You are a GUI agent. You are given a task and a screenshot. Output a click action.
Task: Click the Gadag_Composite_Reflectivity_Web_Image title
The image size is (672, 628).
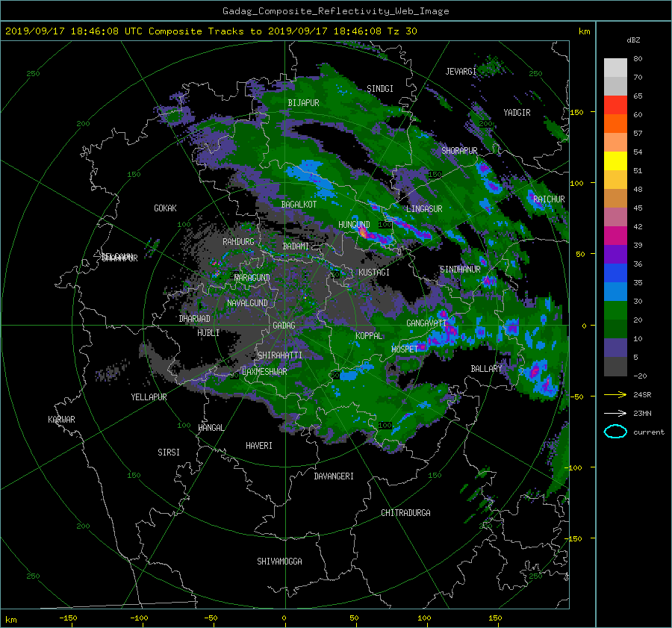tap(335, 11)
